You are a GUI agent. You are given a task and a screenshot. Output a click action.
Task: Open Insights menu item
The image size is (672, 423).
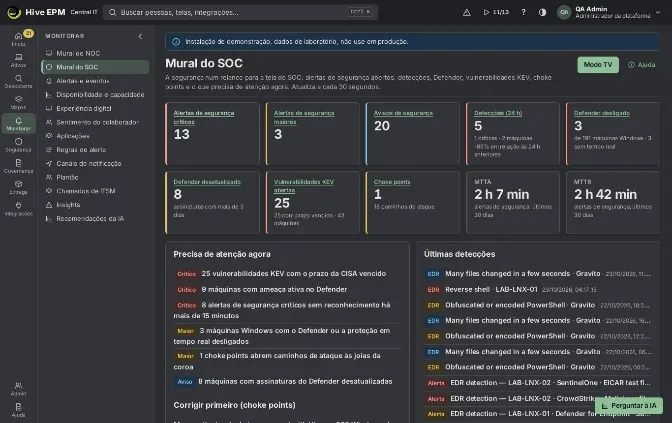[95, 205]
